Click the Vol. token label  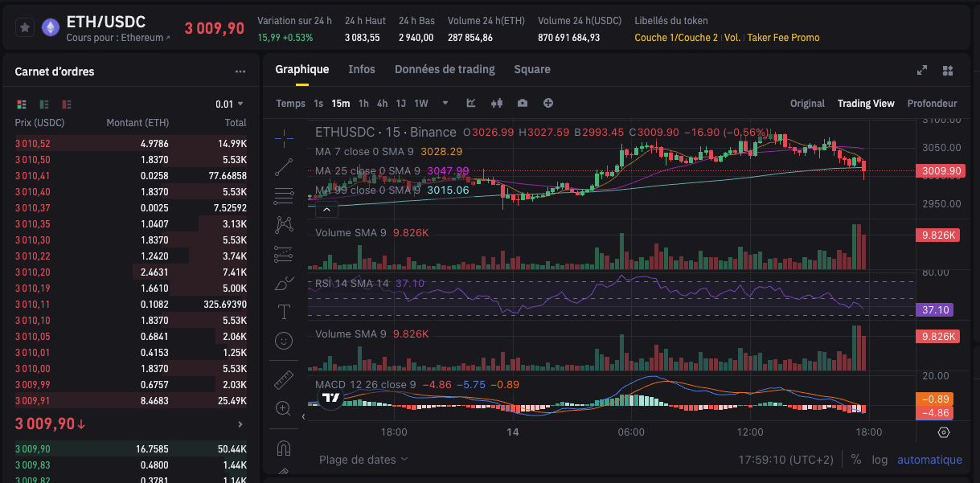(732, 38)
